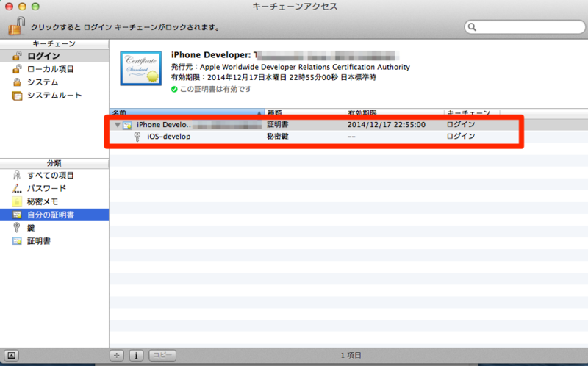Viewport: 588px width, 366px height.
Task: Collapse the iPhone Developer certificate disclosure triangle
Action: [x=118, y=125]
